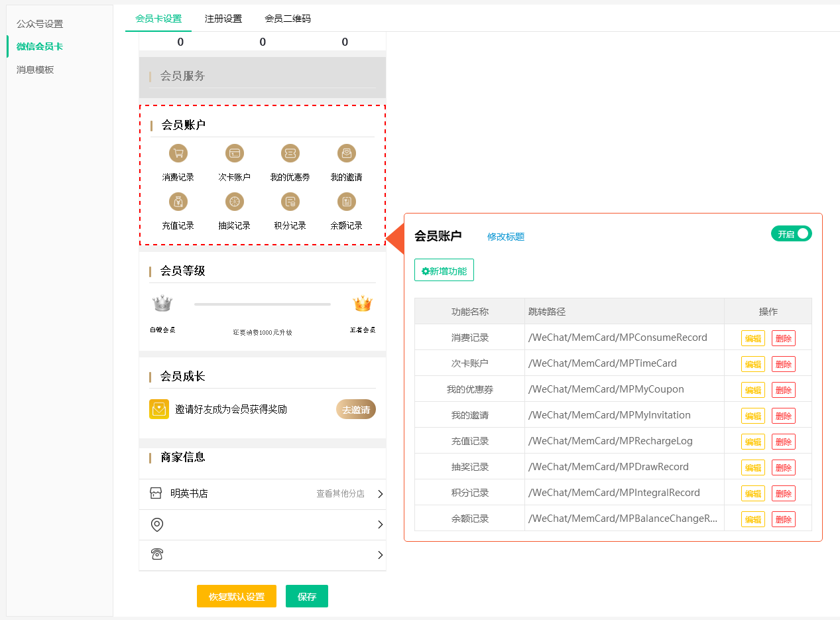840x620 pixels.
Task: Expand the telephone row arrow
Action: pos(381,555)
